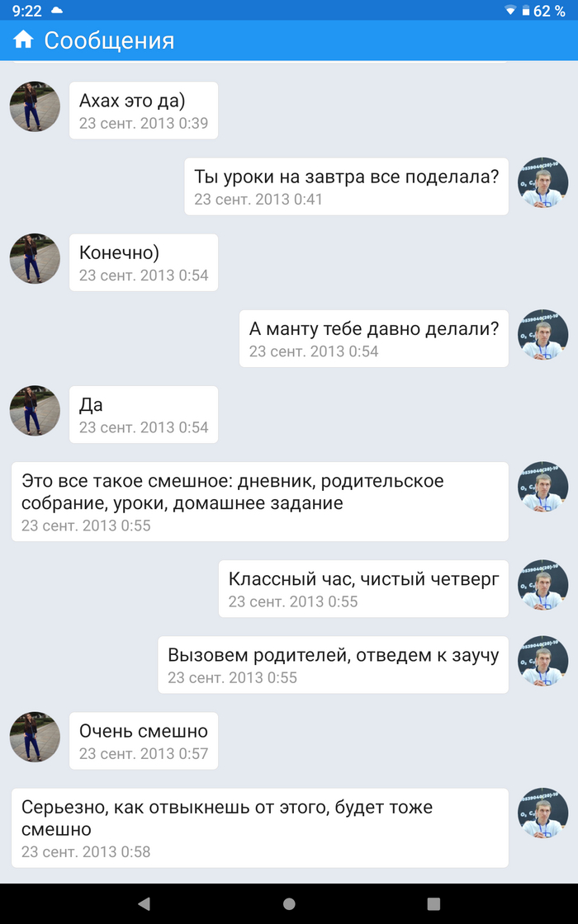Tap the 'Сообщения' header title

(109, 40)
